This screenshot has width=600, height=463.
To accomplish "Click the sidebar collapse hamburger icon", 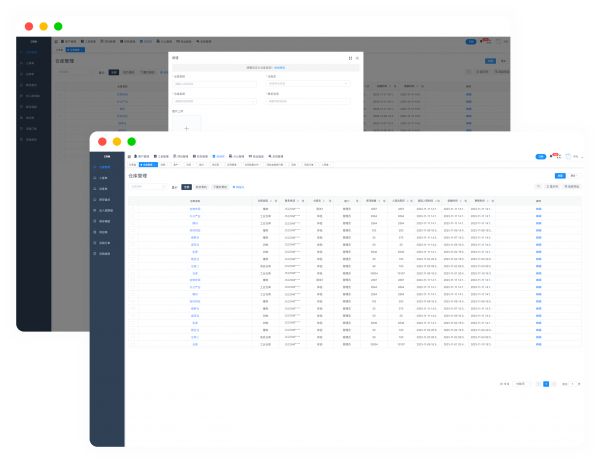I will pos(129,157).
